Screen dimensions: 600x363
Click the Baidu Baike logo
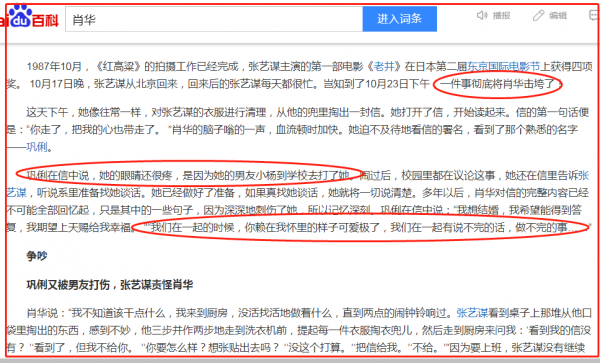(30, 17)
